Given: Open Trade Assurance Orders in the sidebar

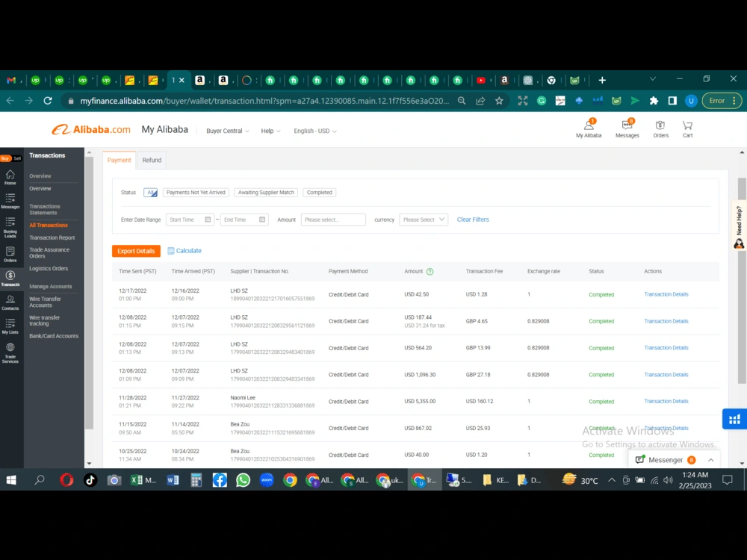Looking at the screenshot, I should (x=49, y=253).
